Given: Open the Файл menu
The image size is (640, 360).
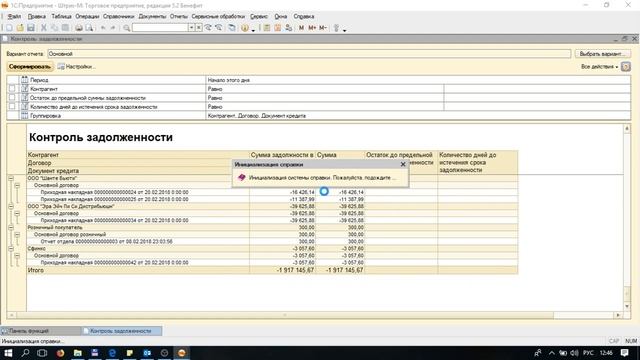Looking at the screenshot, I should point(14,16).
